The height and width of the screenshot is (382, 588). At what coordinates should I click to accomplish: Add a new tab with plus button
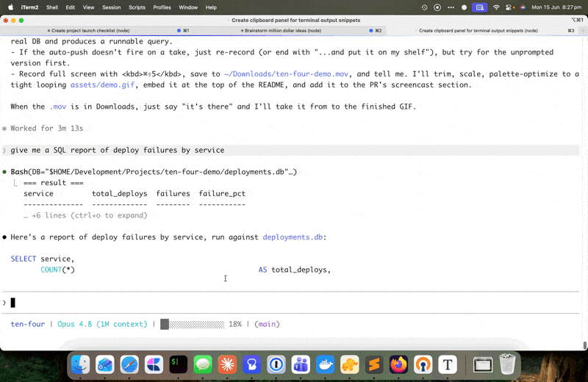583,31
